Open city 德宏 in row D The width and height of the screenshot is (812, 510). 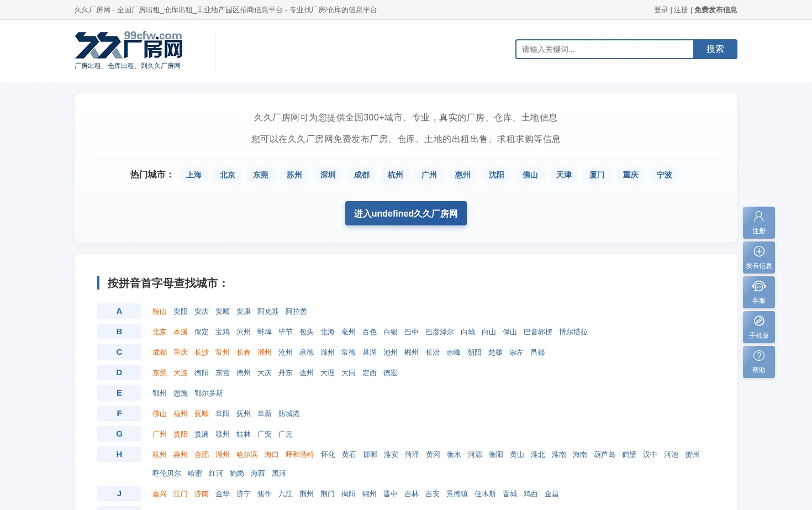click(391, 373)
